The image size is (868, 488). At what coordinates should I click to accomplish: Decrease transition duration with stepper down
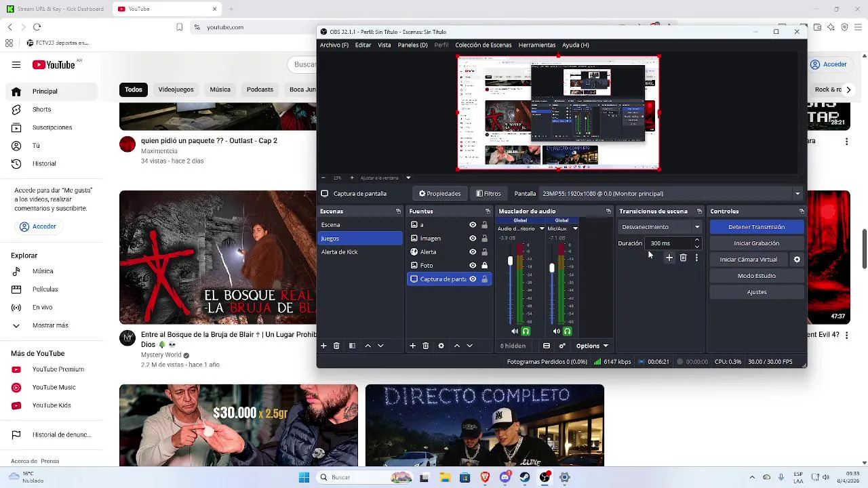point(696,246)
